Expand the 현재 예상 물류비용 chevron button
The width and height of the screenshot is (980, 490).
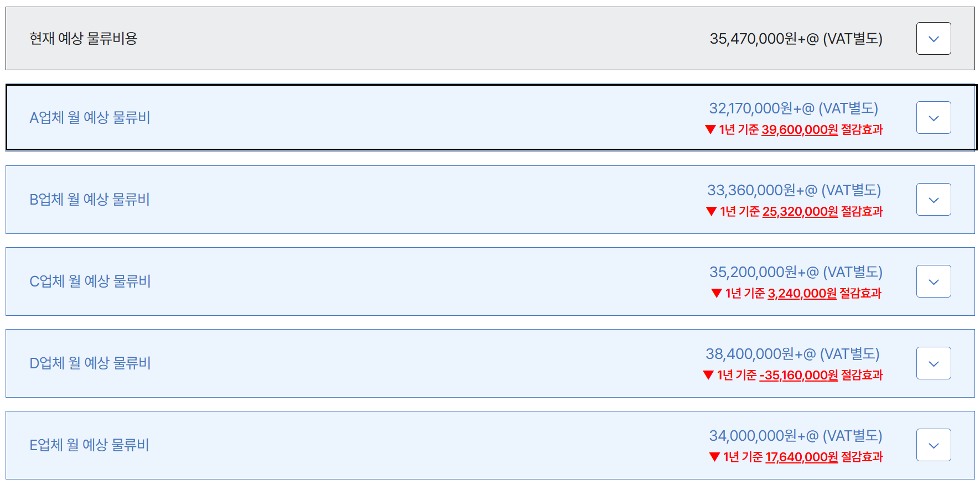pyautogui.click(x=933, y=39)
